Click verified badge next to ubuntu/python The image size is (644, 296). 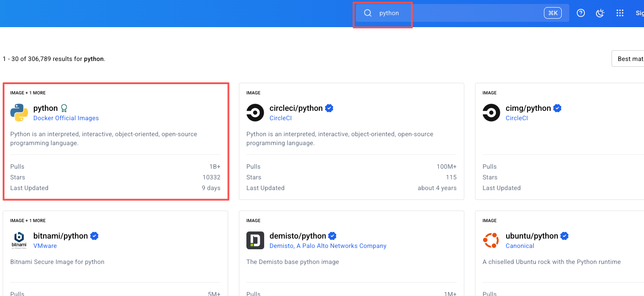pos(564,236)
